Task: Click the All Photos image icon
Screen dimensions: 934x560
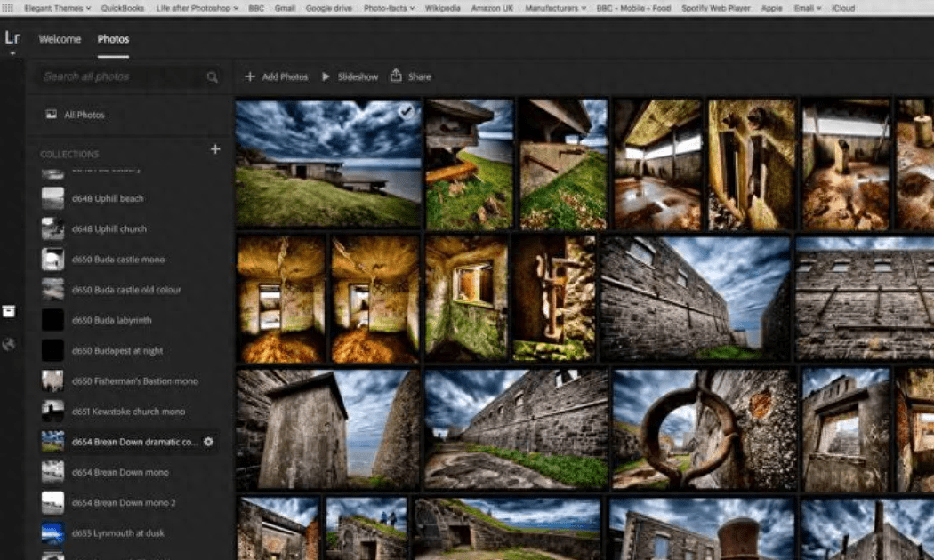Action: [51, 115]
